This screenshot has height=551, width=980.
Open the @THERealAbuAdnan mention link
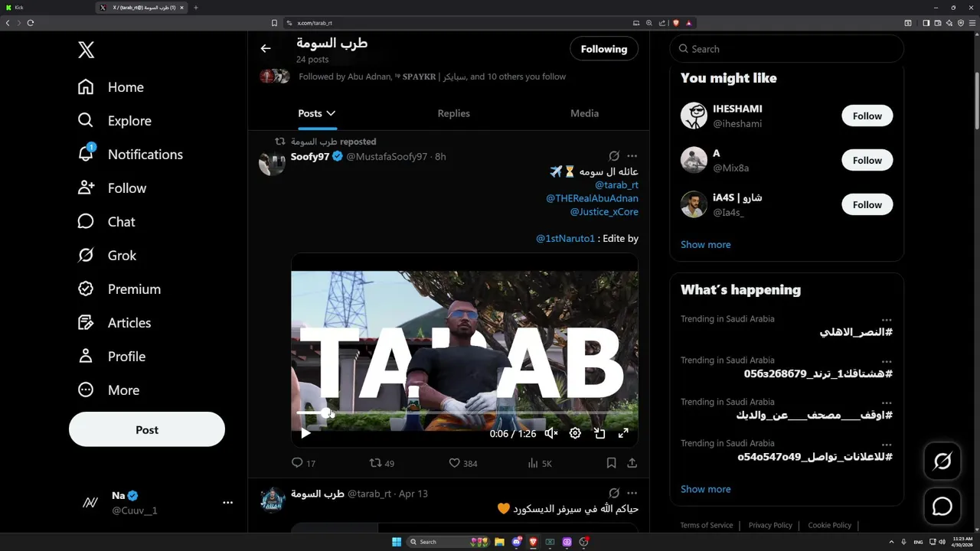tap(592, 198)
